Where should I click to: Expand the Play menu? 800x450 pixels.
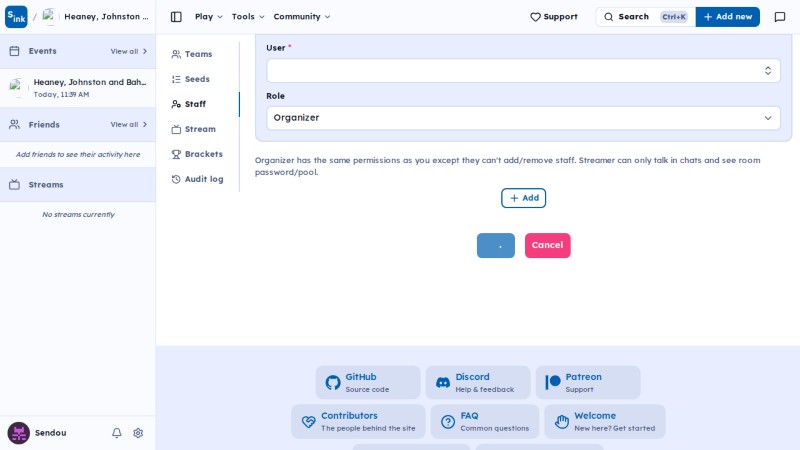click(x=208, y=17)
